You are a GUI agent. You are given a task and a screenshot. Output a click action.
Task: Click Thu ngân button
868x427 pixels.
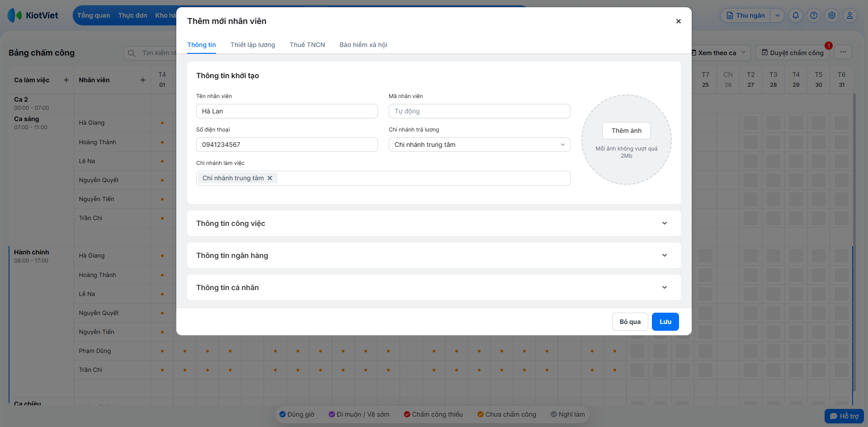point(746,15)
